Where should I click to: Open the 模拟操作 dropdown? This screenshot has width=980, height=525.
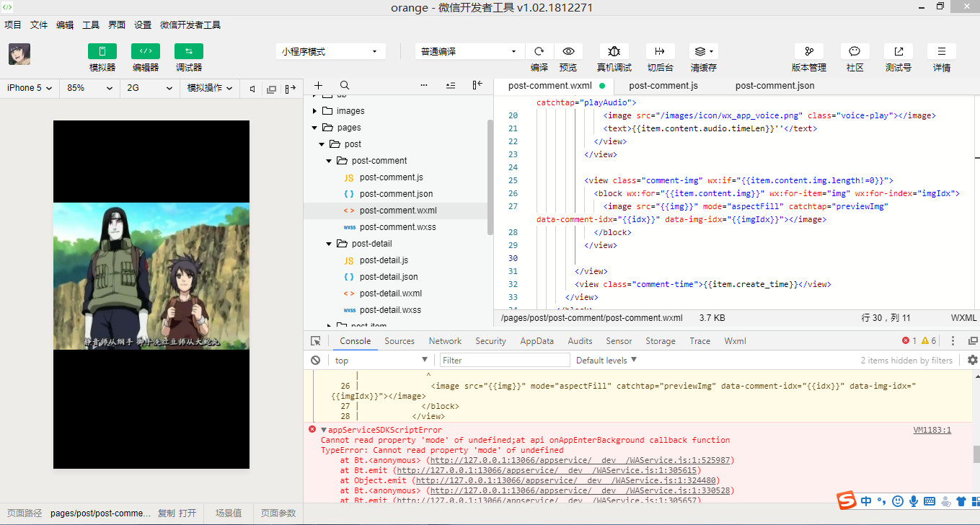click(210, 88)
